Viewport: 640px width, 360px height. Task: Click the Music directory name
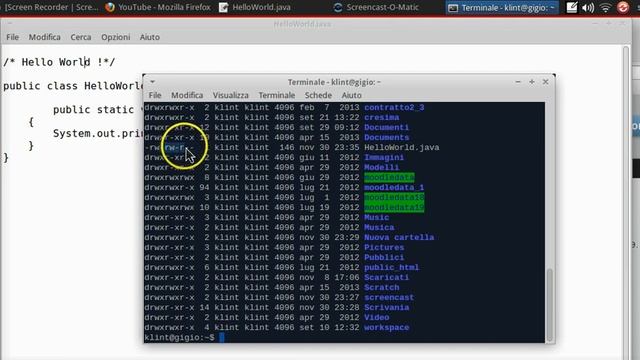click(x=377, y=218)
